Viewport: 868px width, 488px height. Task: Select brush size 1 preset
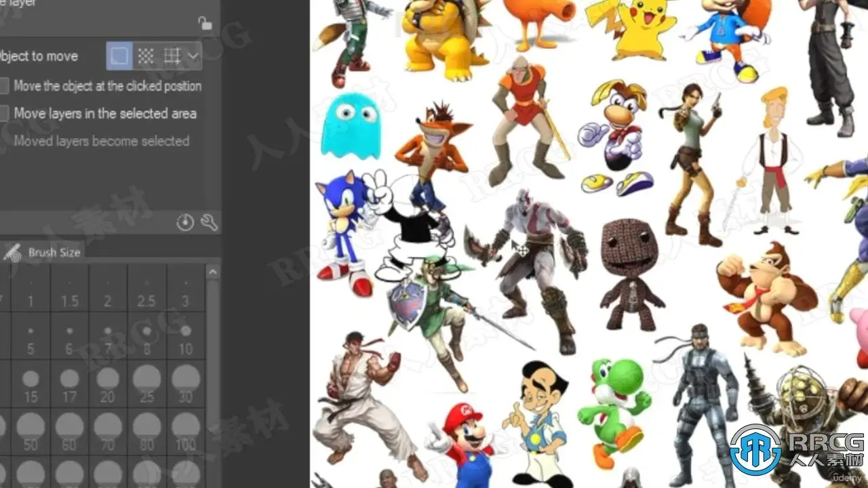click(x=31, y=288)
